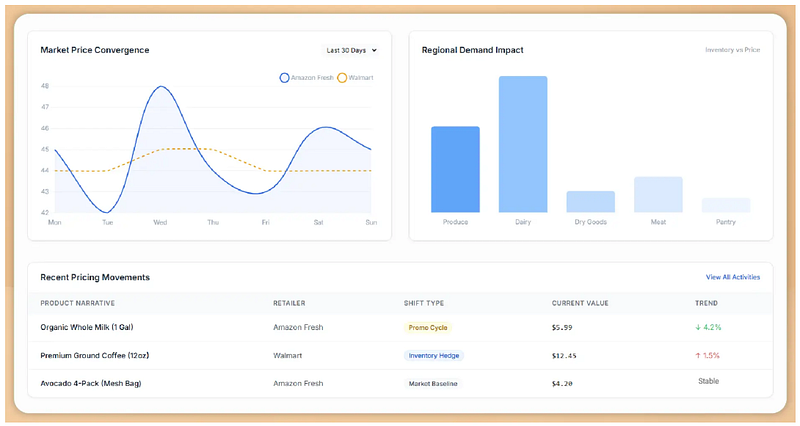Open the Organic Whole Milk row
This screenshot has height=426, width=800.
pos(400,328)
